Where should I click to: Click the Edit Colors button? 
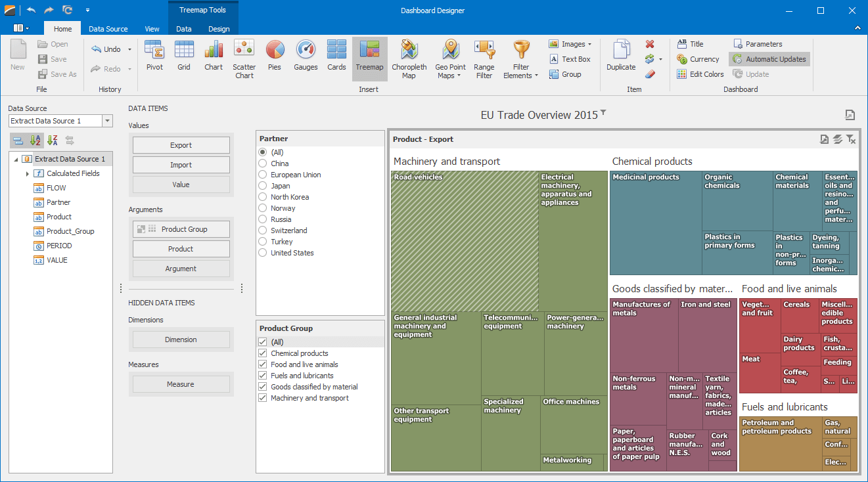(x=700, y=74)
